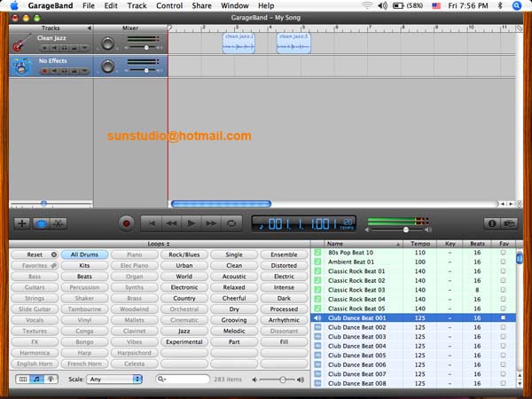532x399 pixels.
Task: Sort loops by the Name column header
Action: (x=363, y=244)
